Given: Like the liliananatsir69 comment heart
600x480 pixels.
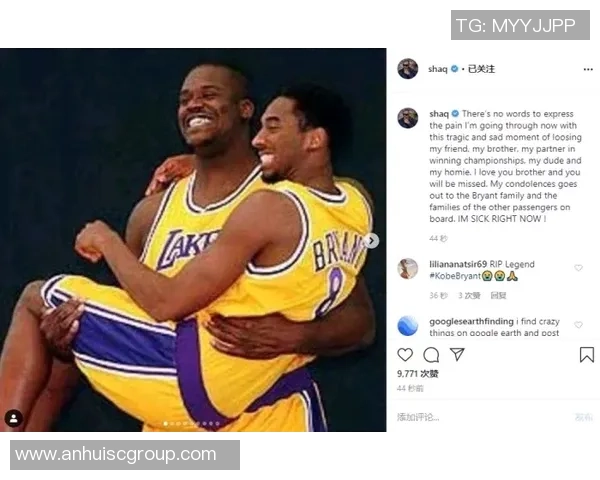Looking at the screenshot, I should click(x=578, y=268).
